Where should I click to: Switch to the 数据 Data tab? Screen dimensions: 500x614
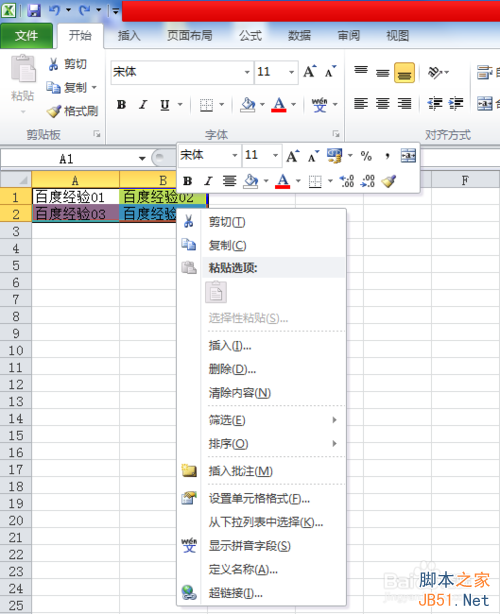point(300,36)
